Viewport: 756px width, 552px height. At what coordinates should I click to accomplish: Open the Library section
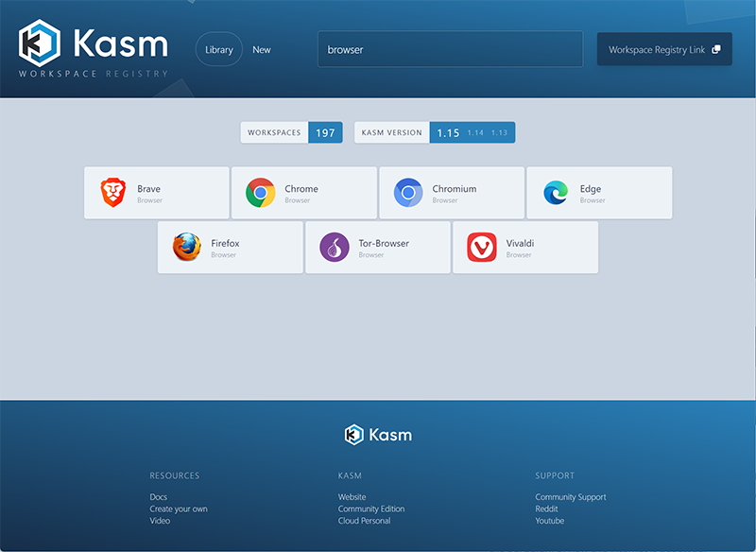[x=218, y=49]
